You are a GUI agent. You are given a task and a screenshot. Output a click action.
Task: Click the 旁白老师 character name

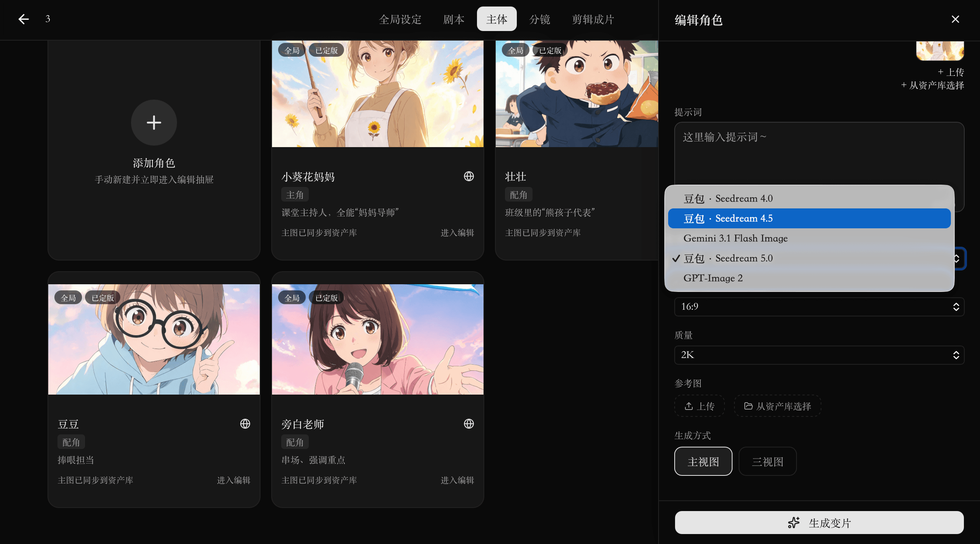pos(303,424)
